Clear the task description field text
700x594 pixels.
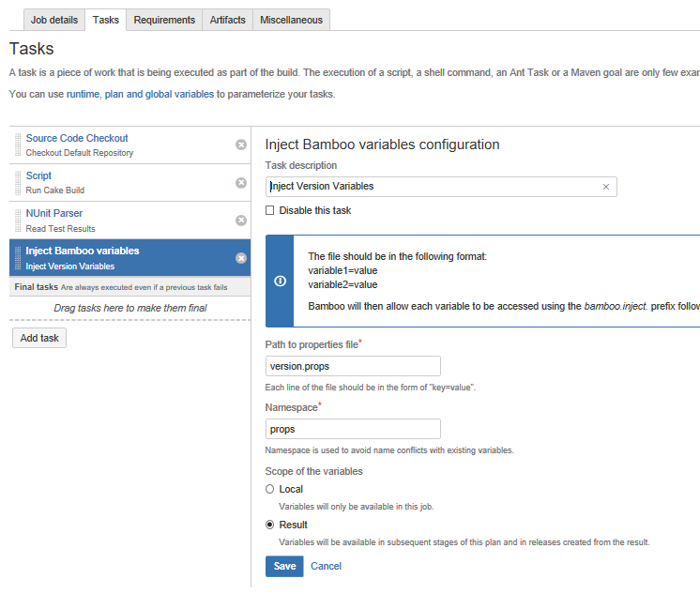coord(605,187)
